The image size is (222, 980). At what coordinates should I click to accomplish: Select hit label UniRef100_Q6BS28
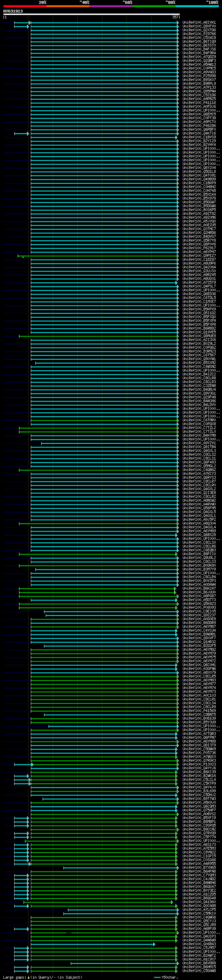pos(199,535)
